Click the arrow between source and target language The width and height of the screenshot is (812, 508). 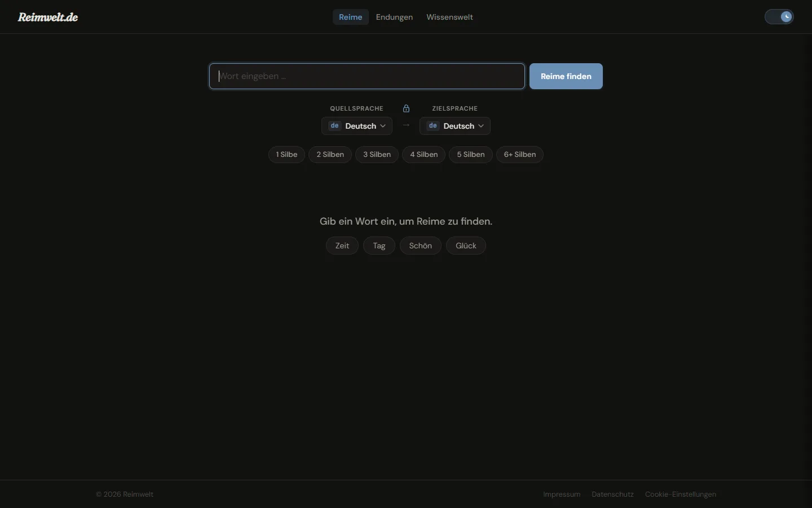click(406, 125)
